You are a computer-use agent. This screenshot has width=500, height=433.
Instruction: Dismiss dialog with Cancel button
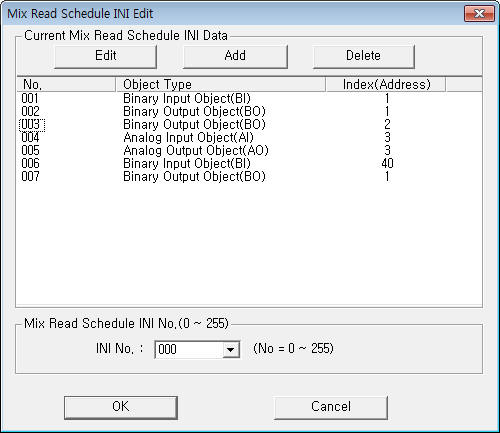tap(331, 407)
